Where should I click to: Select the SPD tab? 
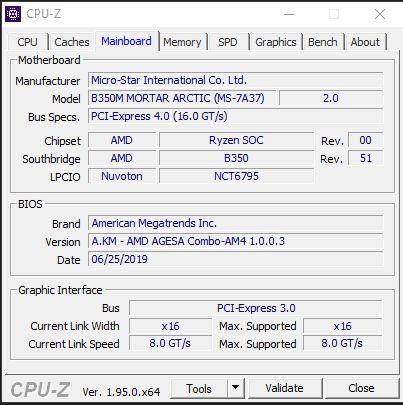point(228,42)
